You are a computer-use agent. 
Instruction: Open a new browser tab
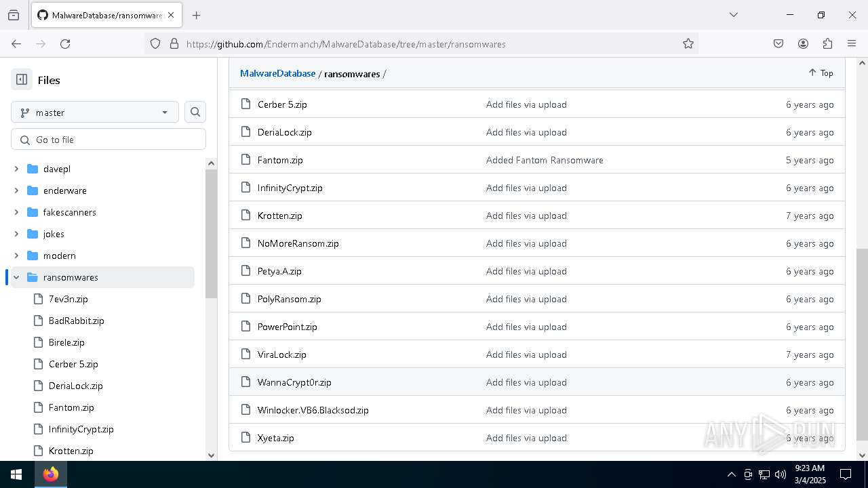point(196,15)
